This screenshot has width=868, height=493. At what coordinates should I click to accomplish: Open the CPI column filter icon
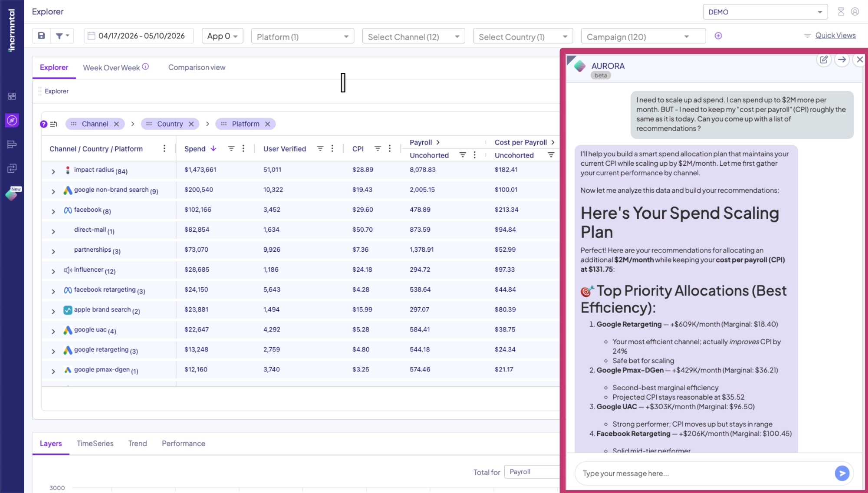378,148
